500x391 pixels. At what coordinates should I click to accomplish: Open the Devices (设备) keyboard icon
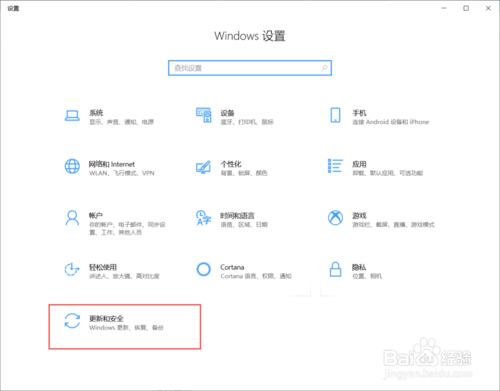204,115
